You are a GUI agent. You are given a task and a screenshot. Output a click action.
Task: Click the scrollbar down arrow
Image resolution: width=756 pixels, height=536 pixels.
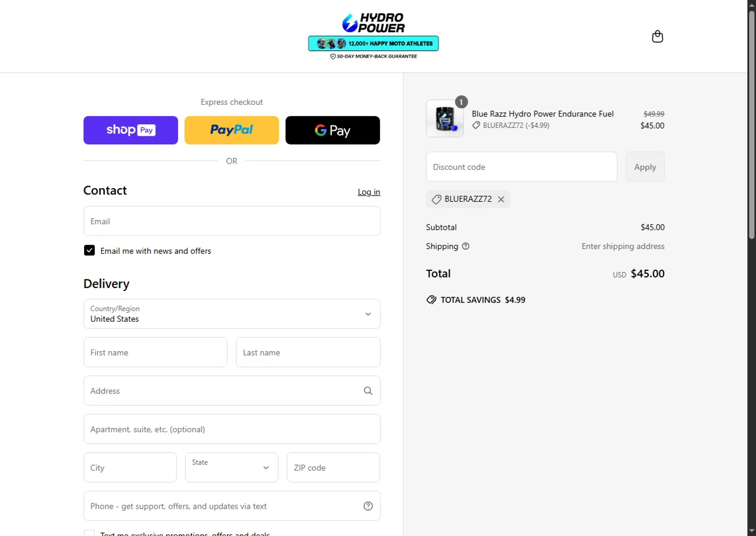point(751,531)
